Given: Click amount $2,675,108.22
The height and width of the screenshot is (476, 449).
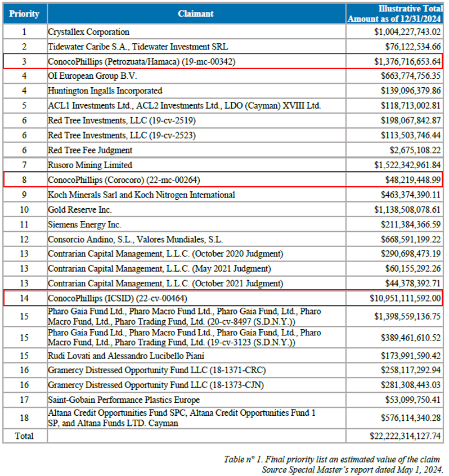Looking at the screenshot, I should [415, 150].
